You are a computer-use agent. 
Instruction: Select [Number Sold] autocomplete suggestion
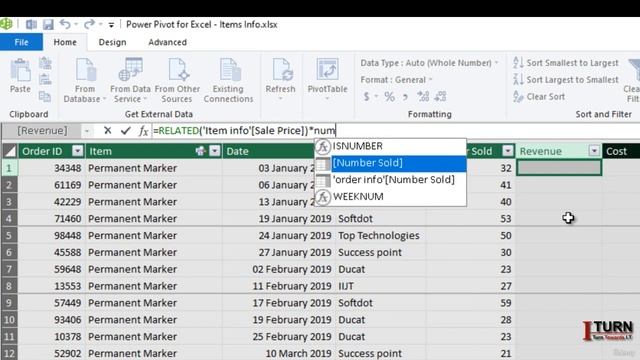pyautogui.click(x=391, y=163)
